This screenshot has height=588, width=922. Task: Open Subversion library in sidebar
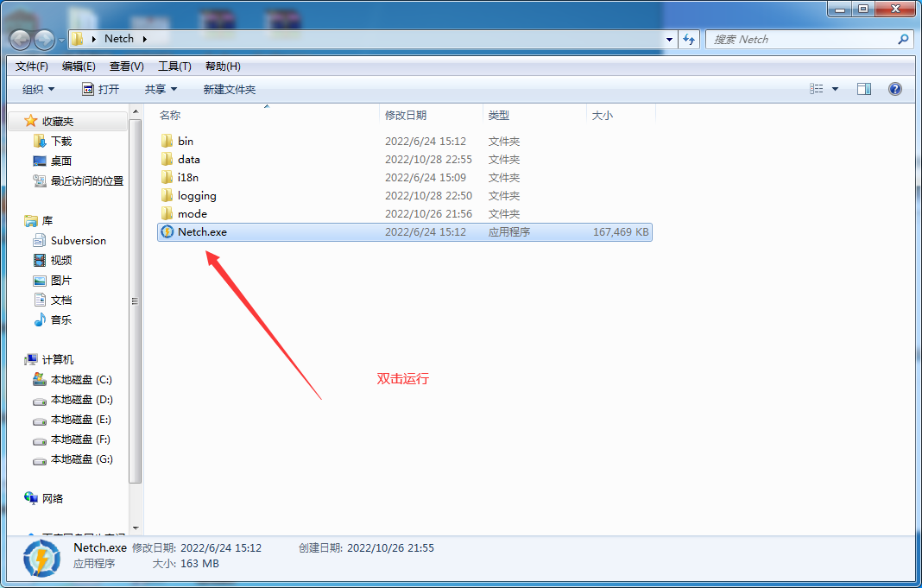point(78,240)
